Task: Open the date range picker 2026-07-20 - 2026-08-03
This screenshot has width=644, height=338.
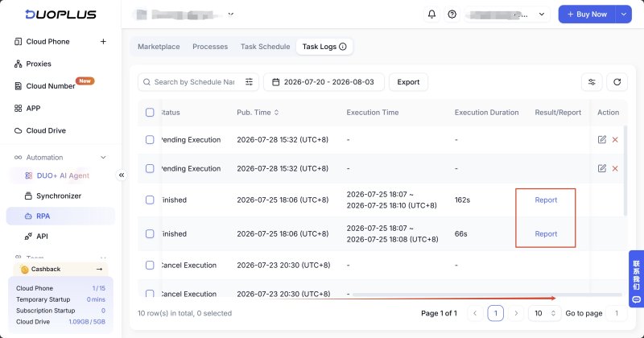Action: click(x=324, y=82)
